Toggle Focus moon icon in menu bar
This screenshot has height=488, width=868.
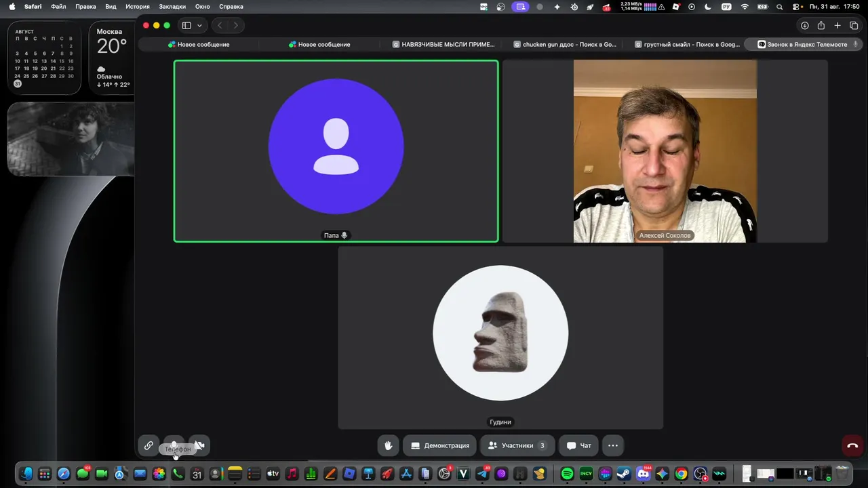coord(709,7)
